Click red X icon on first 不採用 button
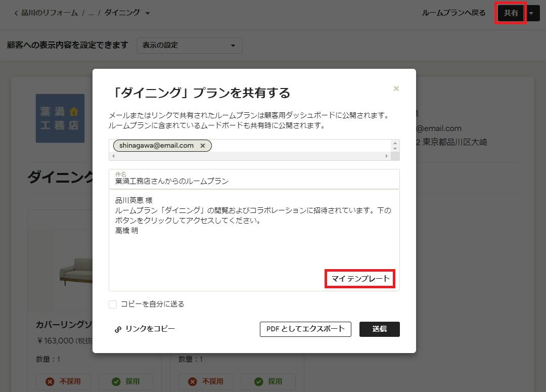 pyautogui.click(x=50, y=381)
